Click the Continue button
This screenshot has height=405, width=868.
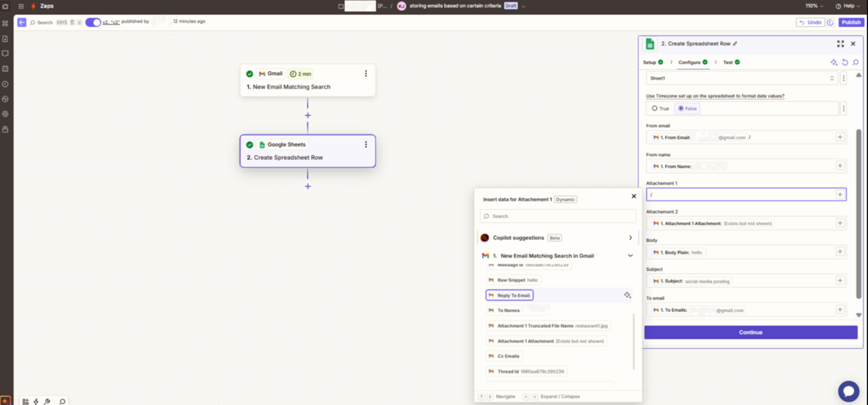point(751,332)
